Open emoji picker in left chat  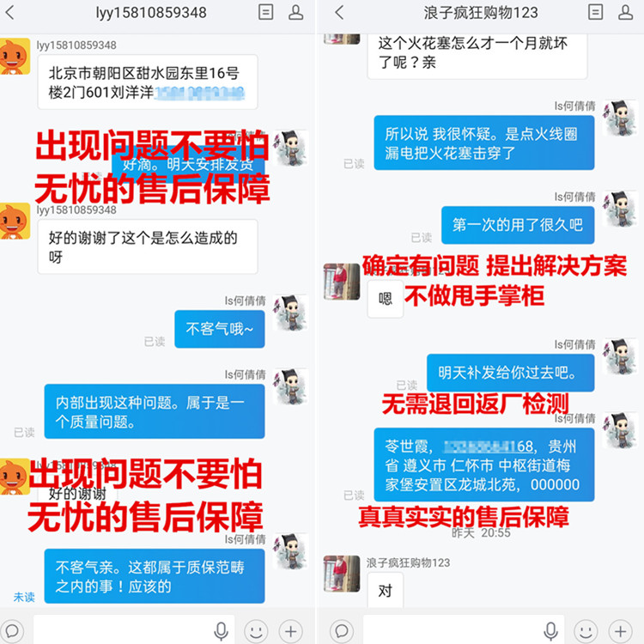256,631
